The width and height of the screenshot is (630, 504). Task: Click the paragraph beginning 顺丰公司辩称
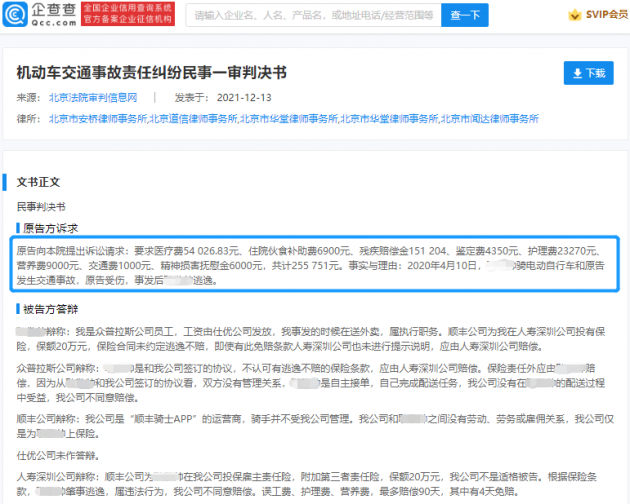315,426
